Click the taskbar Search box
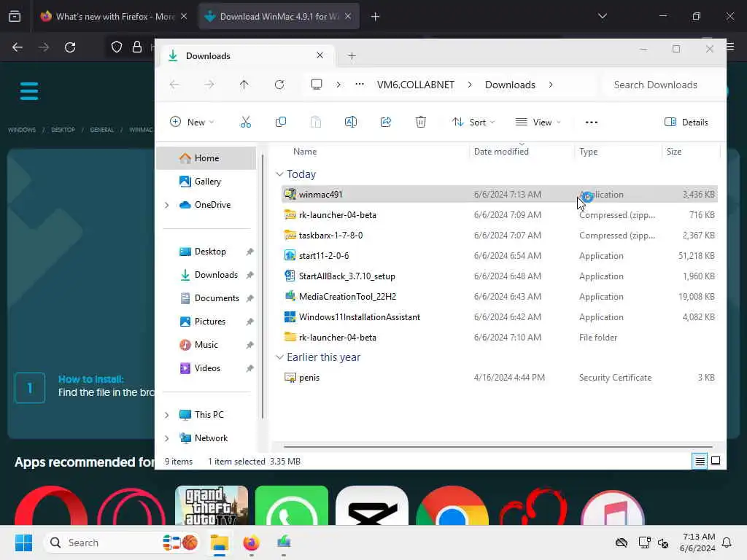The height and width of the screenshot is (560, 747). pos(122,542)
